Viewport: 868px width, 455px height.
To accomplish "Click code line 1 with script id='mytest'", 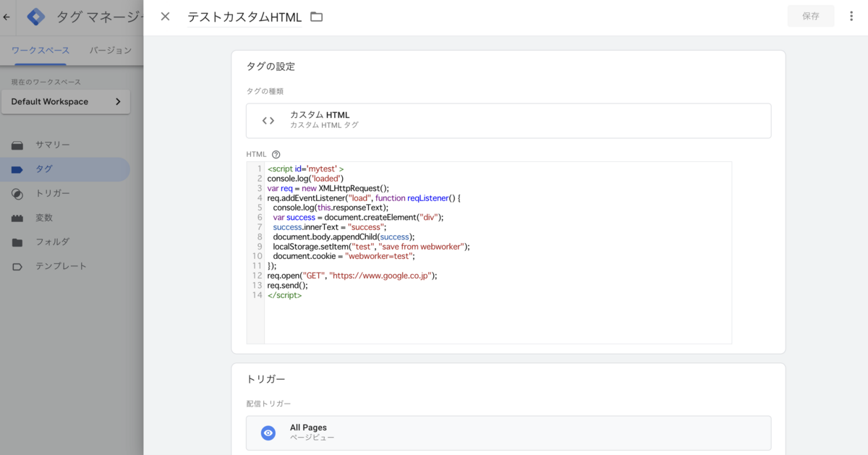I will (305, 169).
